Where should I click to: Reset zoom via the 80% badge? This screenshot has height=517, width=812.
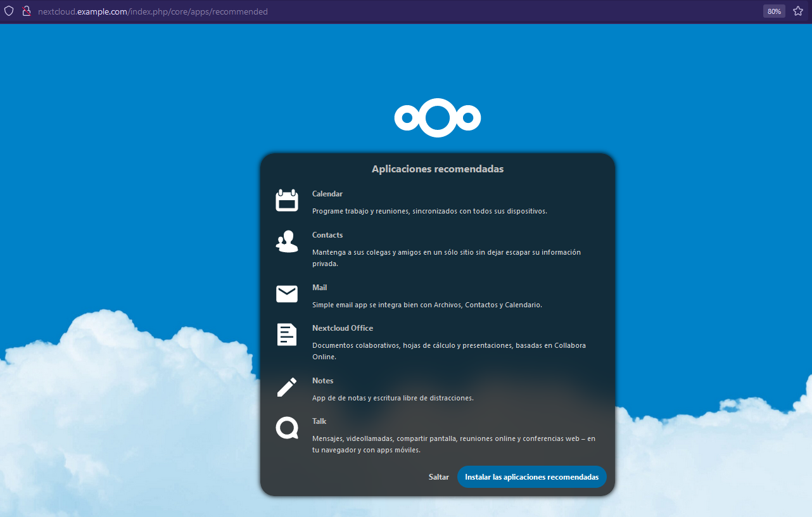pos(774,11)
